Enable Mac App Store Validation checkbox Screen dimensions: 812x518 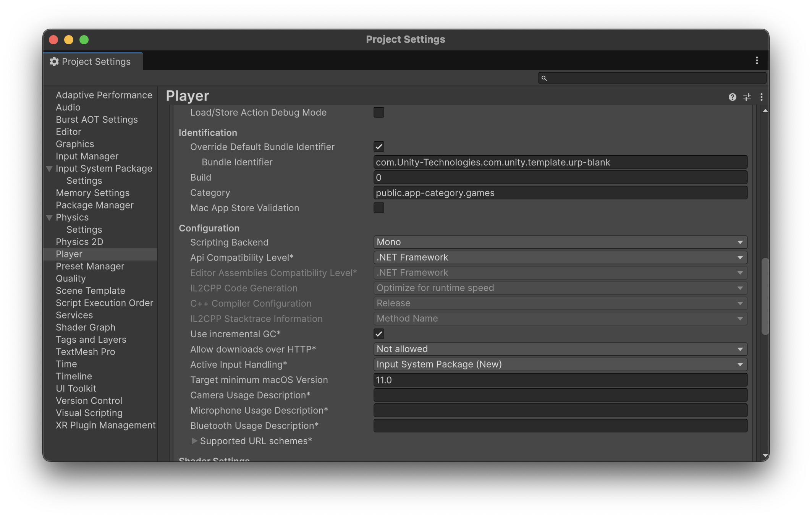pyautogui.click(x=379, y=208)
